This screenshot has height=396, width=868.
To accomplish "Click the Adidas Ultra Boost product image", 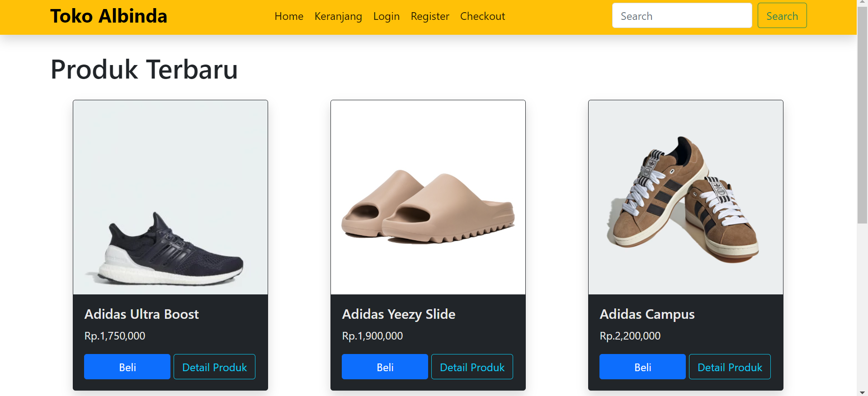I will point(170,197).
